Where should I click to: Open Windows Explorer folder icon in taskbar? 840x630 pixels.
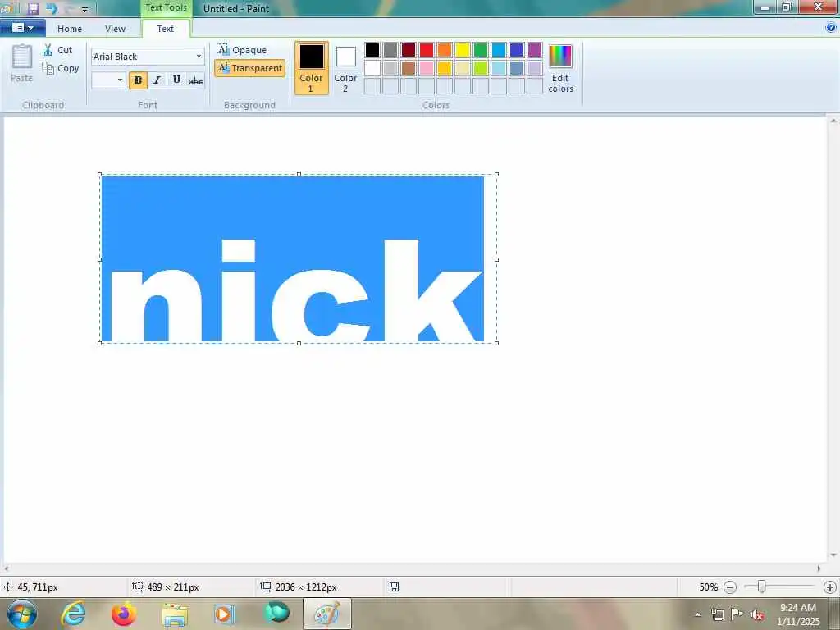click(175, 615)
